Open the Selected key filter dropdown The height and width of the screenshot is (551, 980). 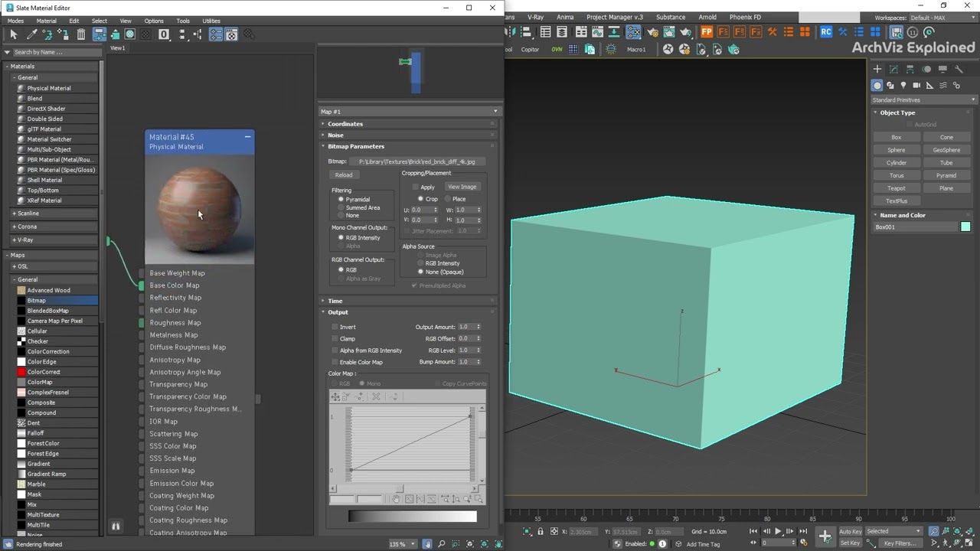pos(893,531)
